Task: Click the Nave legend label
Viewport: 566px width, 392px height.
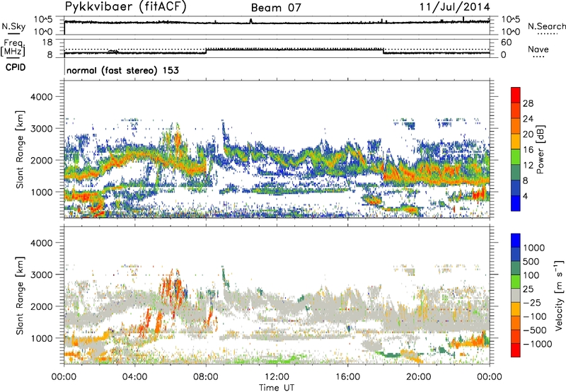Action: [x=538, y=49]
